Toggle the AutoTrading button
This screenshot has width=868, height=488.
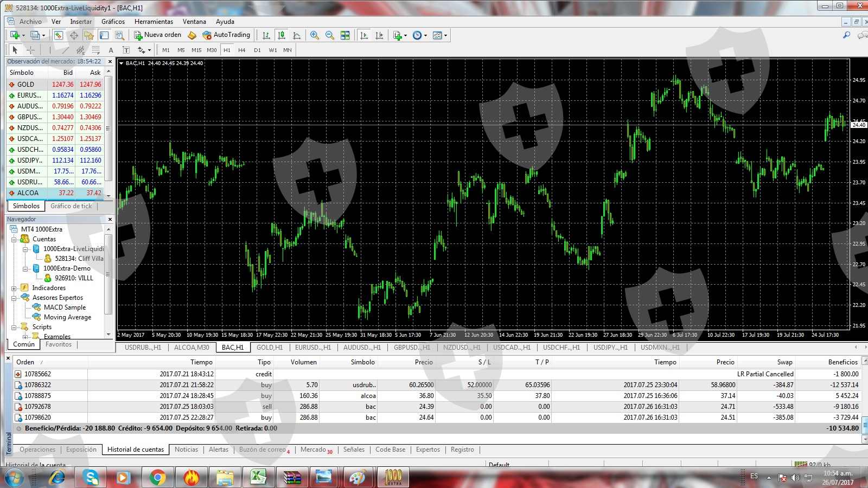point(226,35)
